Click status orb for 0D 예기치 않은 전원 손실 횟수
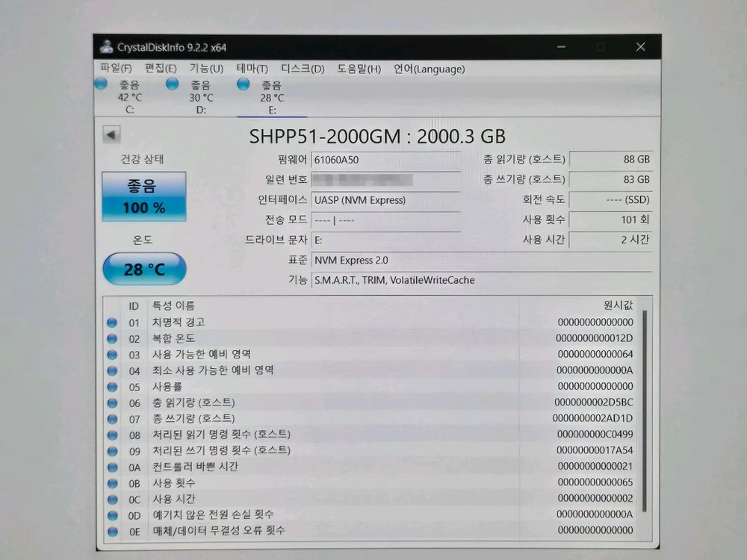747x560 pixels. [113, 515]
